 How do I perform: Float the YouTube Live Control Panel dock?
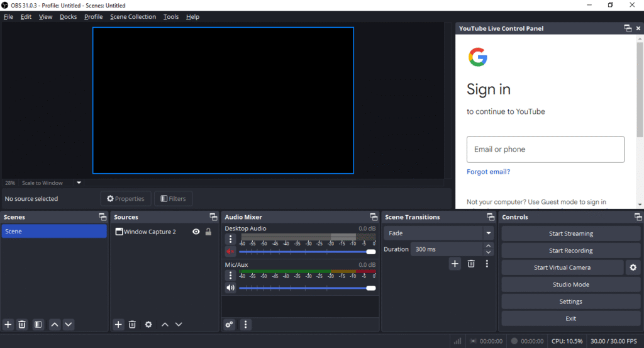(x=628, y=28)
